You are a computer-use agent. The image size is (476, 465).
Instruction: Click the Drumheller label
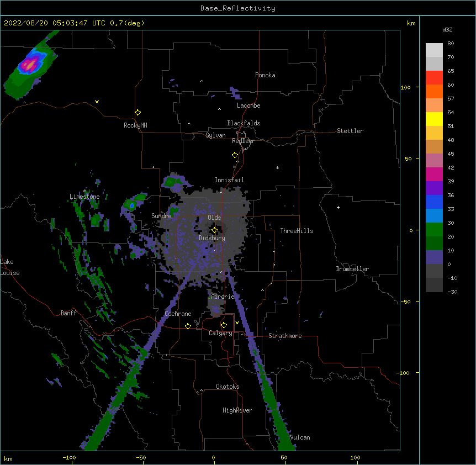click(x=352, y=269)
